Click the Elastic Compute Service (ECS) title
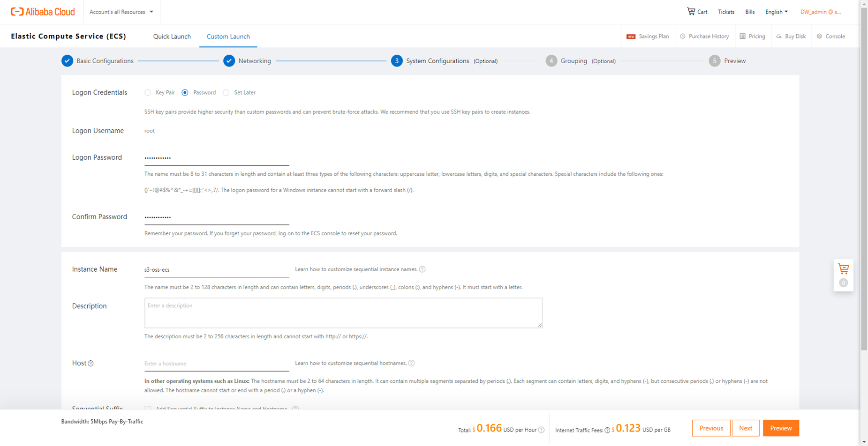Viewport: 868px width, 446px height. (x=68, y=36)
